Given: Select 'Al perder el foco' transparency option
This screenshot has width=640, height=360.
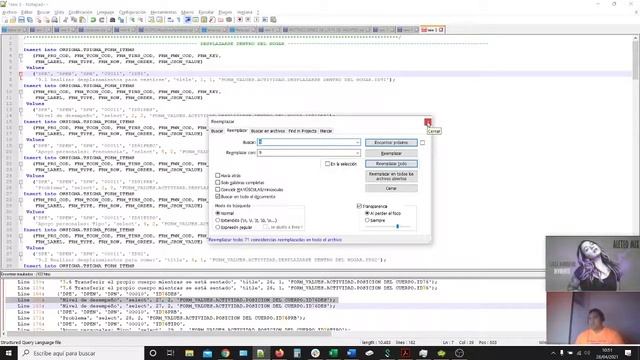Looking at the screenshot, I should [367, 213].
